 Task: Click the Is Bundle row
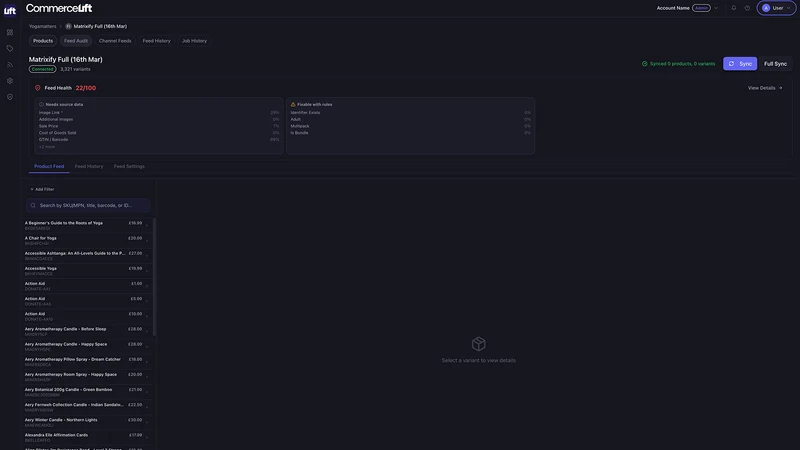[x=410, y=133]
